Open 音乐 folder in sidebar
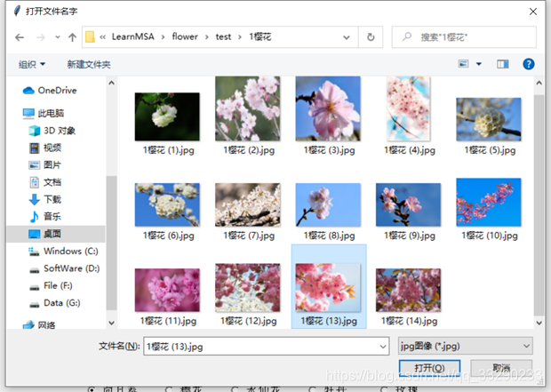Image resolution: width=551 pixels, height=392 pixels. tap(45, 216)
